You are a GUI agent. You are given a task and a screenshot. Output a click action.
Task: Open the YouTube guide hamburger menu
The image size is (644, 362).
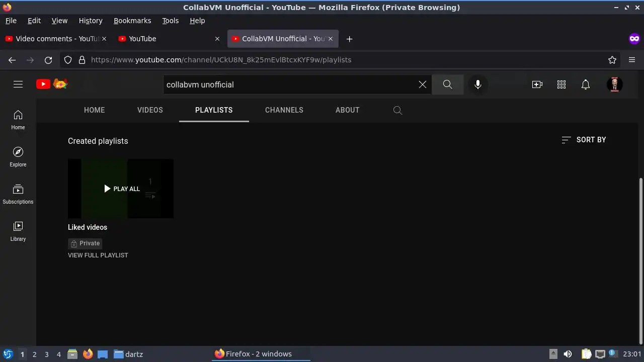18,84
